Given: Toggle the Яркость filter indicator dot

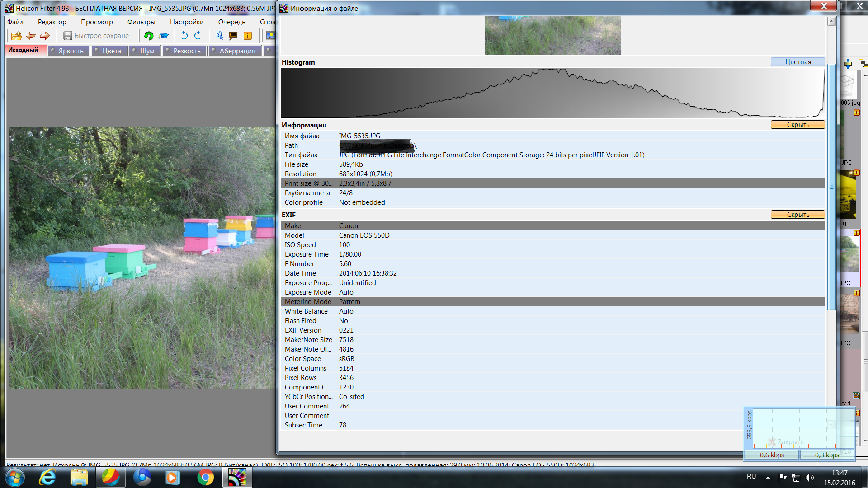Looking at the screenshot, I should coord(53,50).
